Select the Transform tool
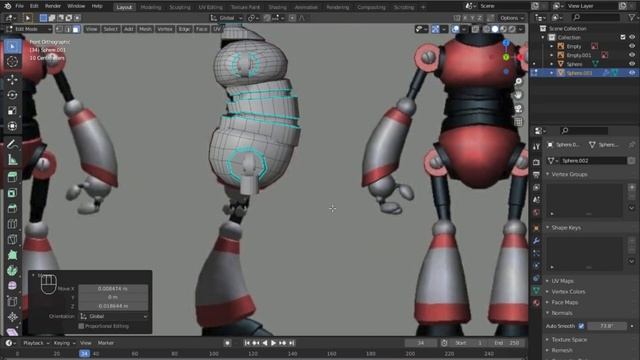The image size is (640, 360). (x=12, y=126)
